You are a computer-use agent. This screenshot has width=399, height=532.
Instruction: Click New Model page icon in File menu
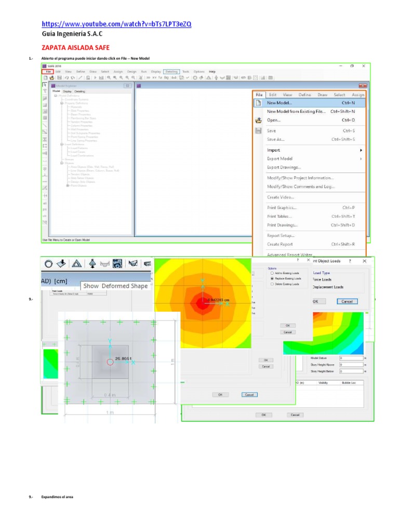tap(259, 103)
